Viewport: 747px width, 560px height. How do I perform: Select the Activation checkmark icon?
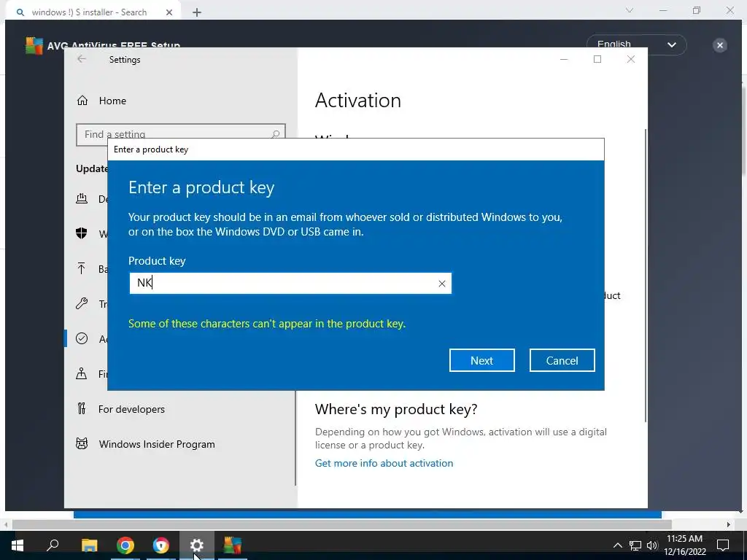[x=82, y=338]
